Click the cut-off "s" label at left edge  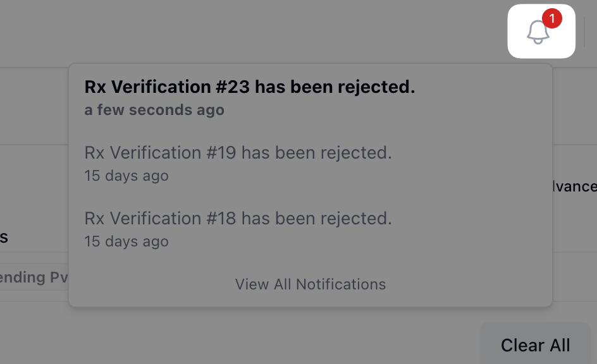click(x=4, y=238)
